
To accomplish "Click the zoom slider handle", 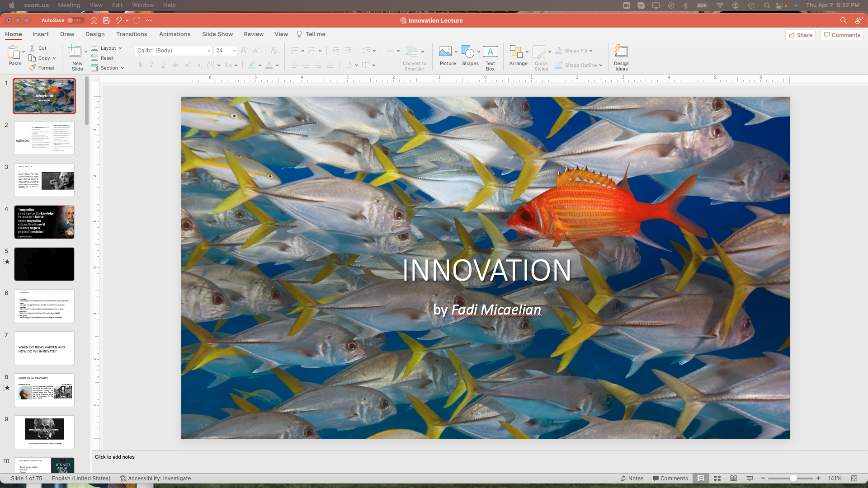I will (793, 479).
